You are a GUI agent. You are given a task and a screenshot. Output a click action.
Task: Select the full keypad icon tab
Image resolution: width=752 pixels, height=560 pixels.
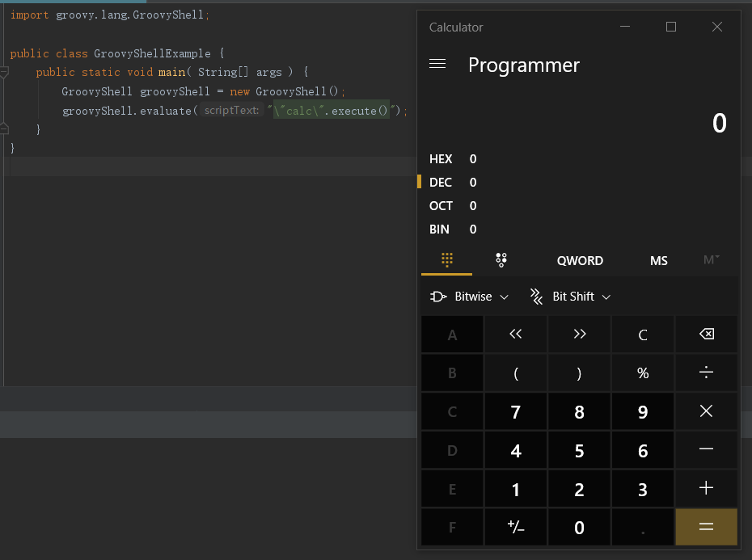click(x=446, y=259)
